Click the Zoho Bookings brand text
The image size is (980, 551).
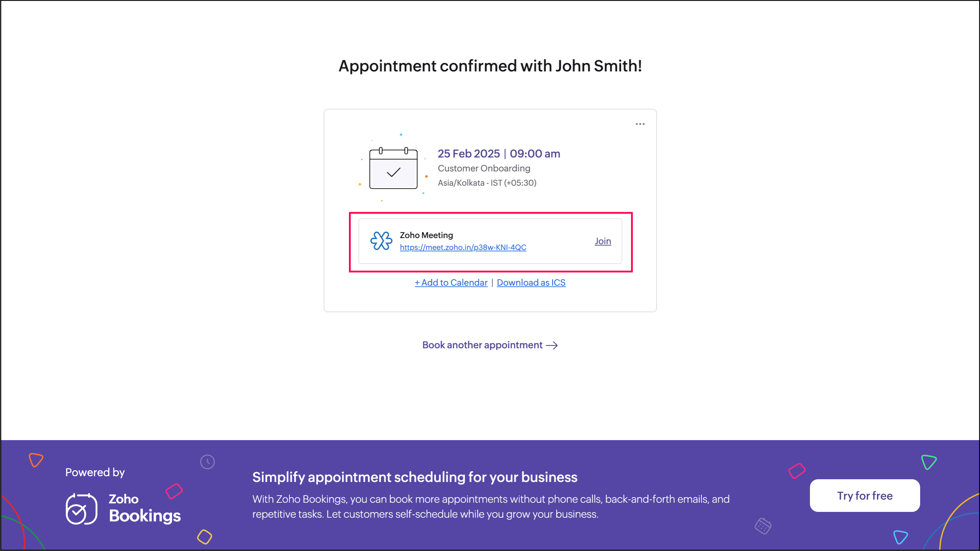(x=145, y=508)
